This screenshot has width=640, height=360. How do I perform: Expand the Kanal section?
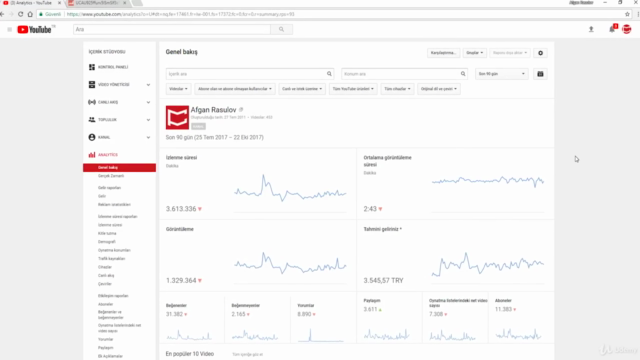tap(148, 138)
